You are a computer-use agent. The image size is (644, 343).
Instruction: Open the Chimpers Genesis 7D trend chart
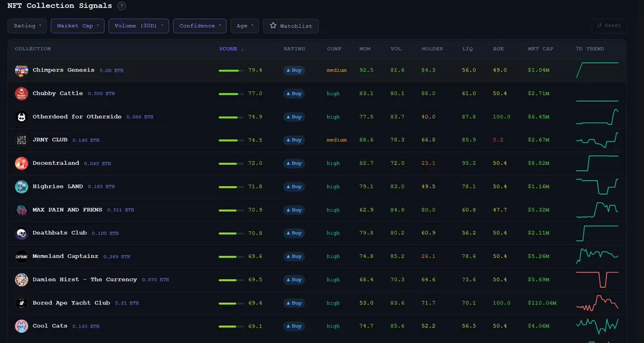597,70
